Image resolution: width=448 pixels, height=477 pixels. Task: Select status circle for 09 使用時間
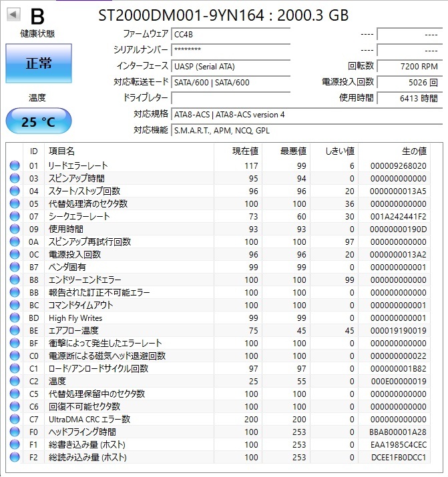pos(15,229)
